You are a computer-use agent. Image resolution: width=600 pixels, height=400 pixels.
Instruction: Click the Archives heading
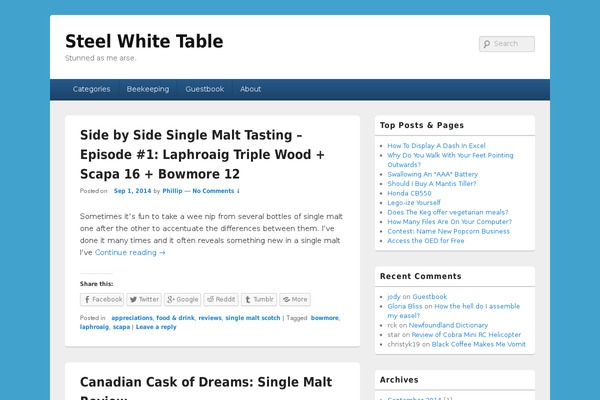399,380
